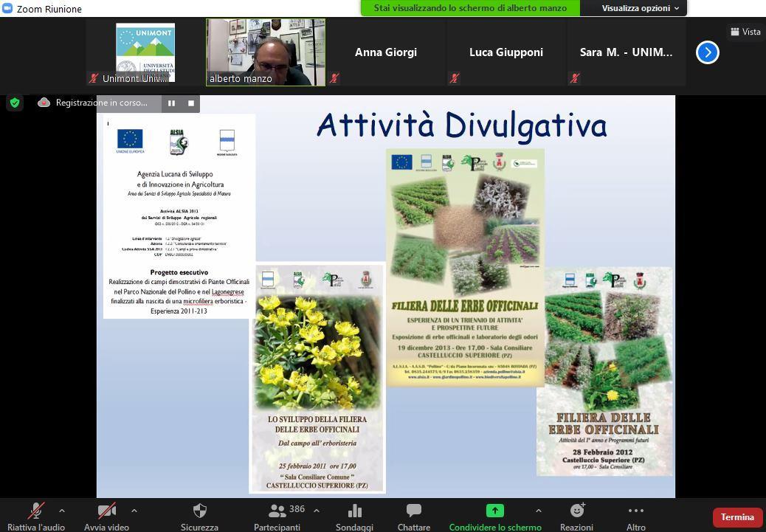Click 'Agenzia Lucana di Sviluppo' text
Image resolution: width=766 pixels, height=532 pixels.
tap(175, 174)
